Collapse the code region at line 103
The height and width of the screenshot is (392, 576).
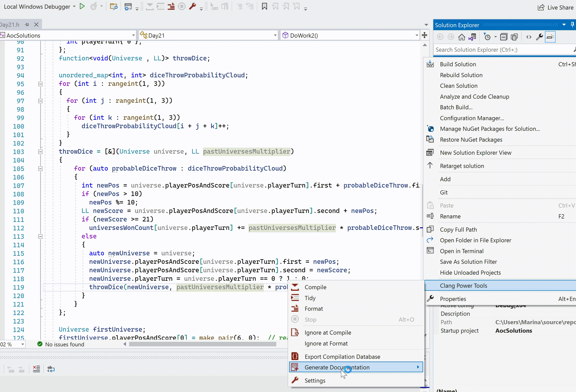click(40, 152)
